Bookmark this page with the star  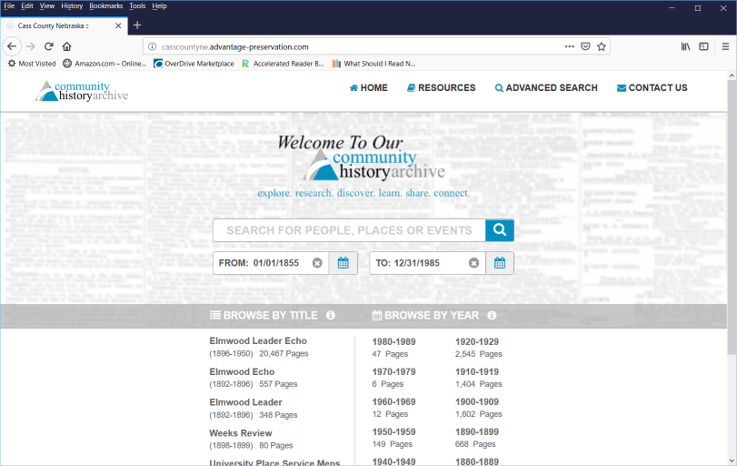pyautogui.click(x=601, y=47)
